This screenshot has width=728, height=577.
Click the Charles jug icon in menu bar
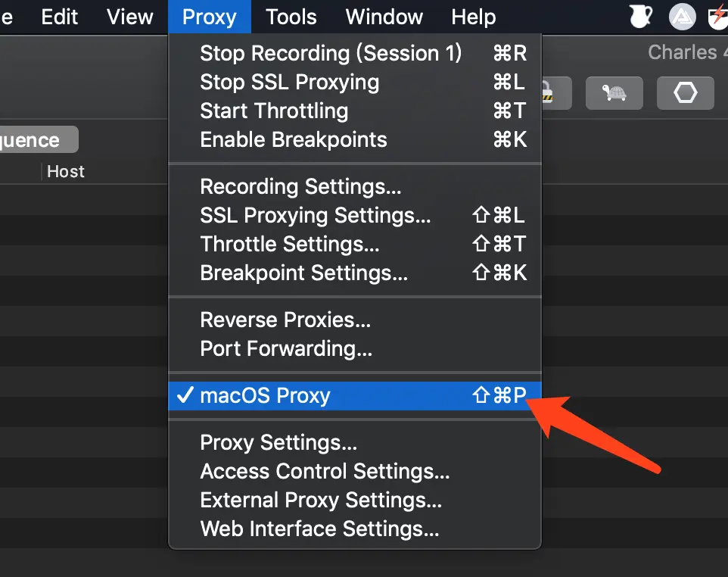(641, 16)
